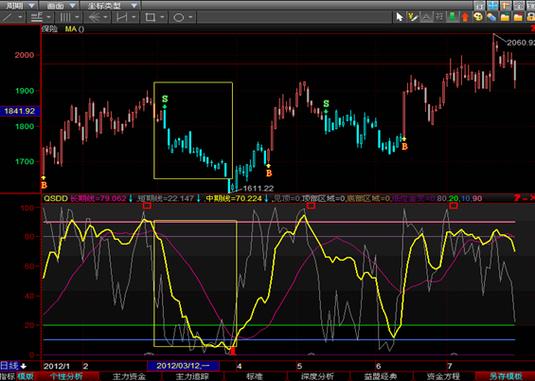Expand the vertical cycle lines options arrow
Screen dimensions: 535x381
78,17
